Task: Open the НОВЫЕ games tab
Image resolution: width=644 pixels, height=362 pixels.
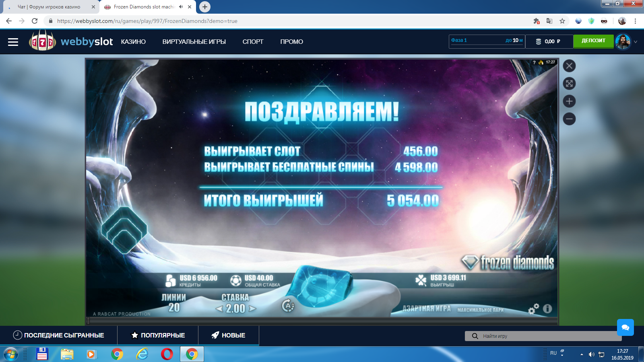Action: click(229, 335)
